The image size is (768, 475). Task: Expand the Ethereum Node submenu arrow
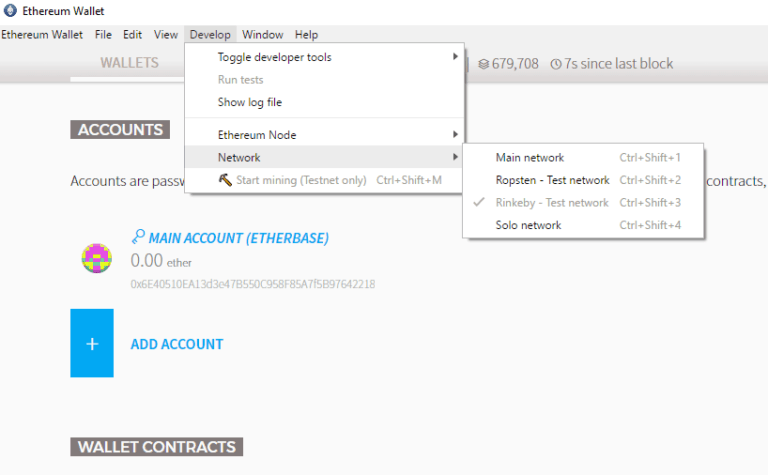(455, 134)
